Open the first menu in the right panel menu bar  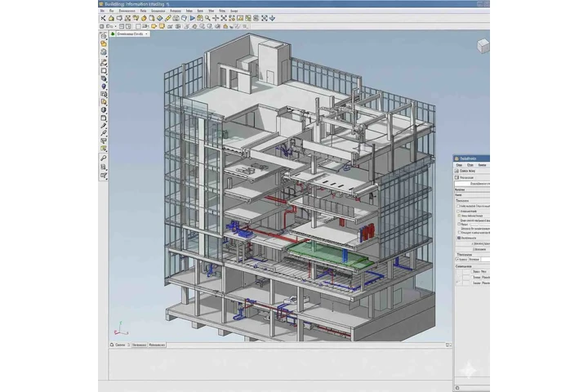pos(459,165)
